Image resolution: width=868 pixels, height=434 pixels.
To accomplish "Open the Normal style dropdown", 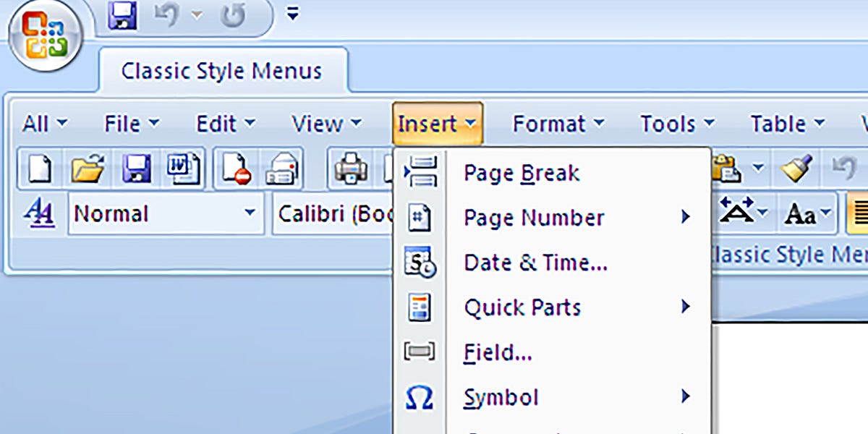I will [x=250, y=213].
